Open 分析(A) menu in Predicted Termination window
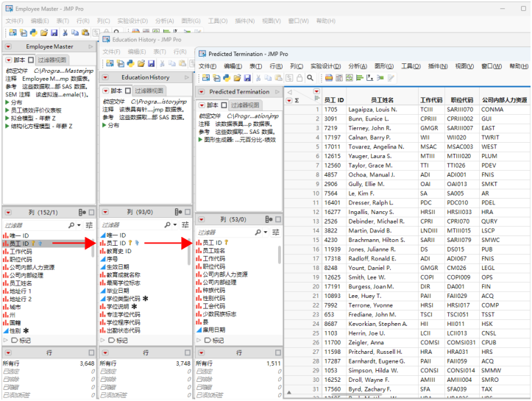 point(358,66)
